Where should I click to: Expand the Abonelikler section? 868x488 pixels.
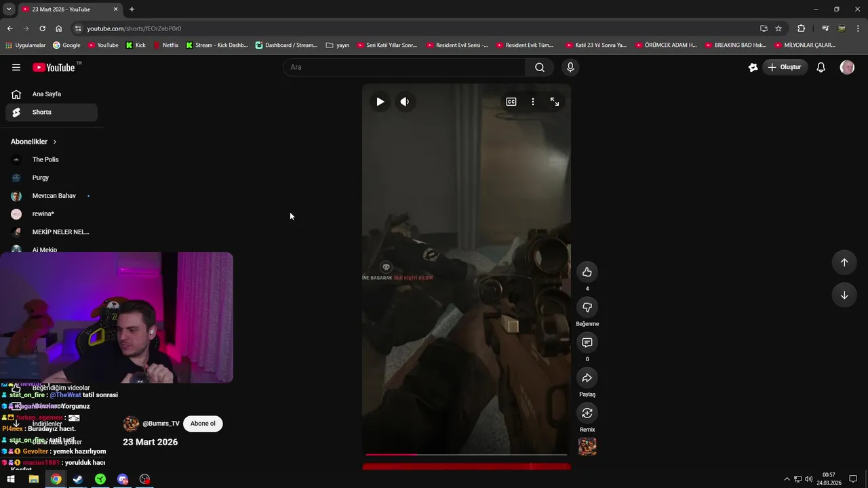[x=34, y=142]
